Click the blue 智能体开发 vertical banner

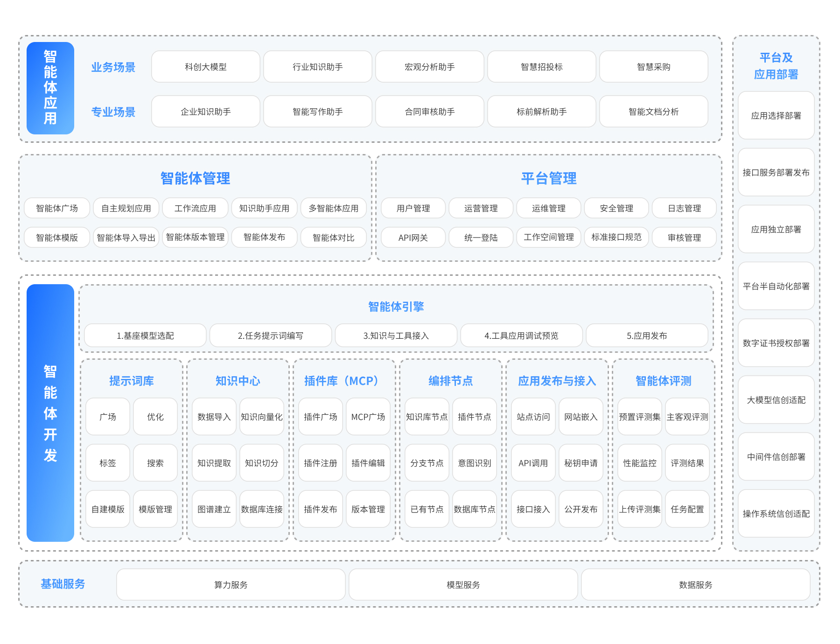coord(50,413)
